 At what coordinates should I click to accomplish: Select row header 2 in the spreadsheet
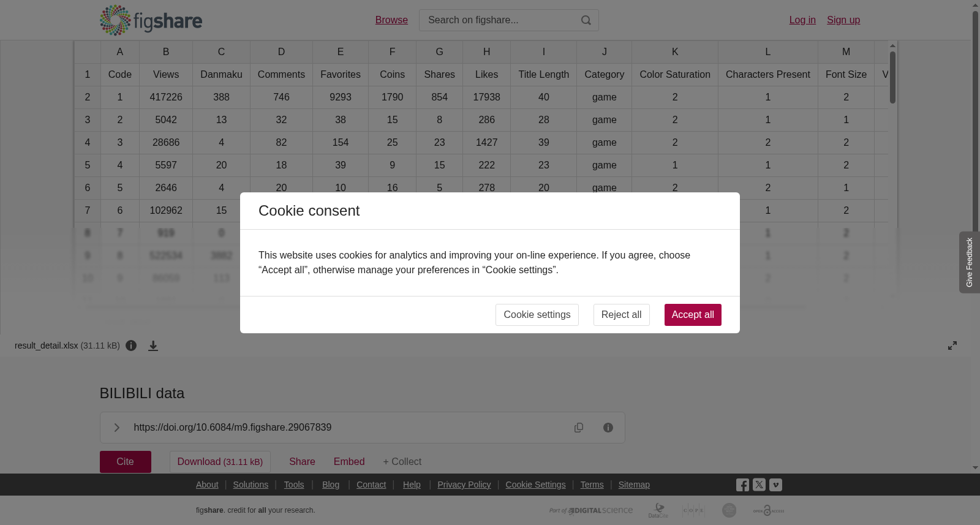pyautogui.click(x=88, y=97)
